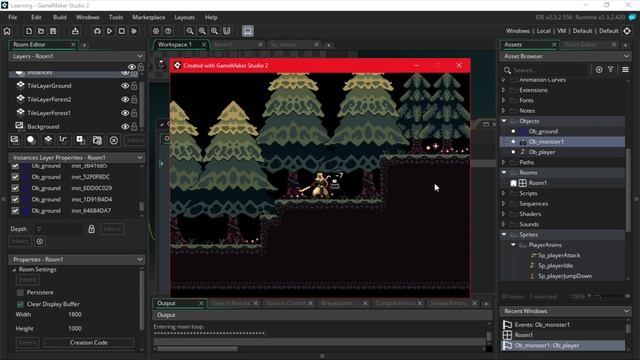This screenshot has width=640, height=360.
Task: Expand the Paths folder arrow
Action: [x=504, y=162]
